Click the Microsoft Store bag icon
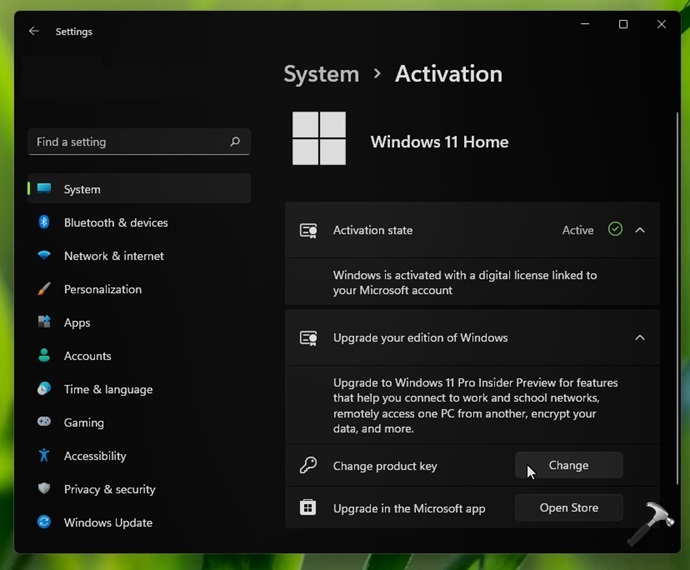The width and height of the screenshot is (690, 570). click(308, 507)
